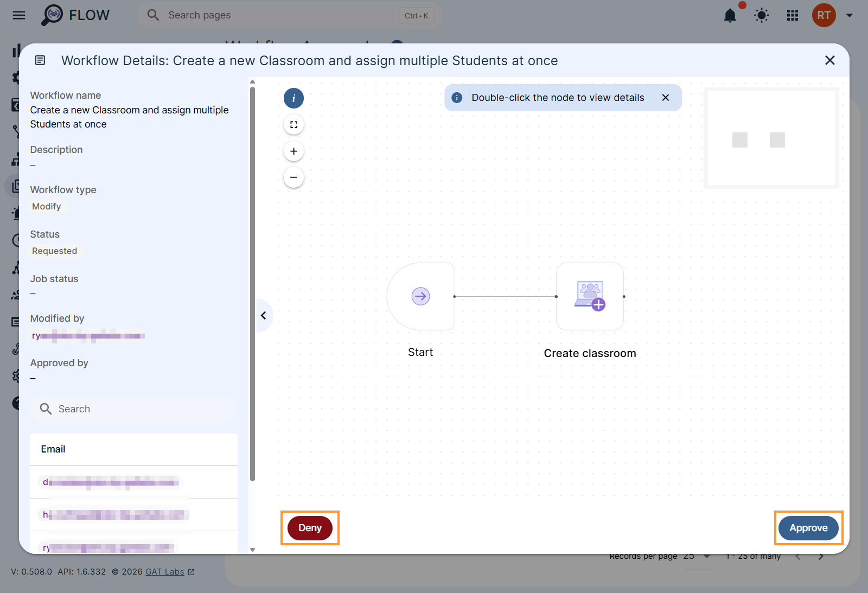
Task: Click the Search pages field
Action: pyautogui.click(x=290, y=15)
